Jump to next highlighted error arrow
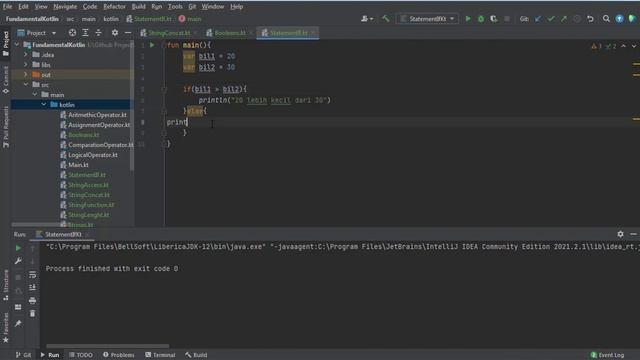Screen dimensions: 640x360 634,46
